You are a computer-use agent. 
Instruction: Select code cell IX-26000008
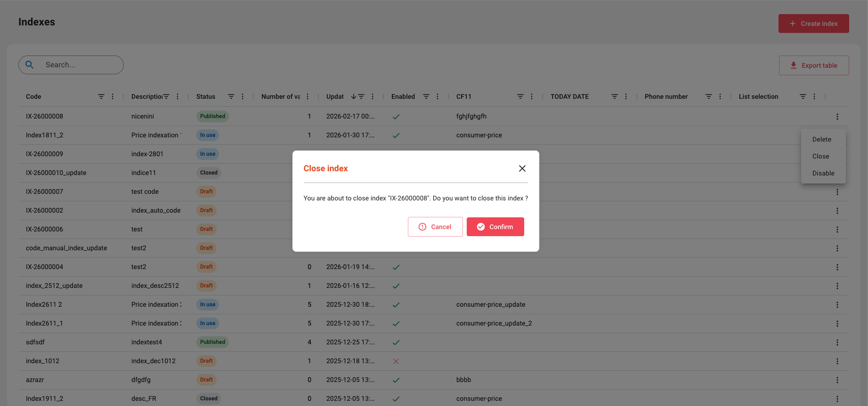44,116
